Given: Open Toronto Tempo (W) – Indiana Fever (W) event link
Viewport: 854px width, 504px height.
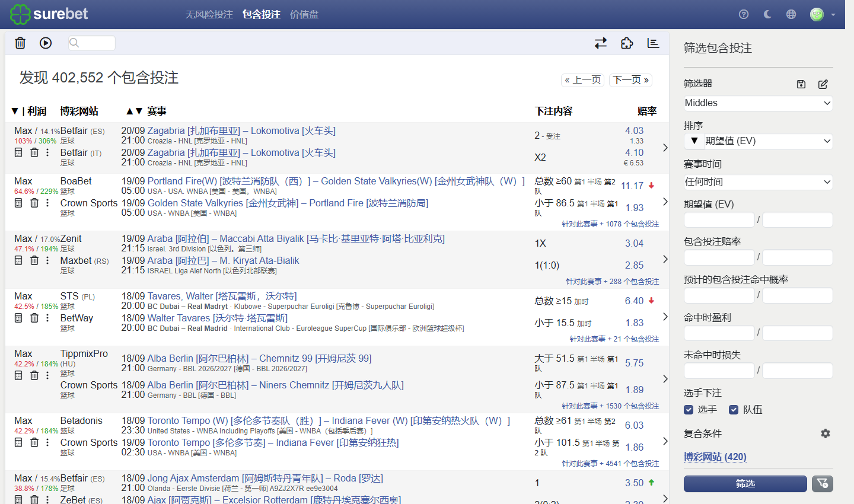Looking at the screenshot, I should 329,421.
